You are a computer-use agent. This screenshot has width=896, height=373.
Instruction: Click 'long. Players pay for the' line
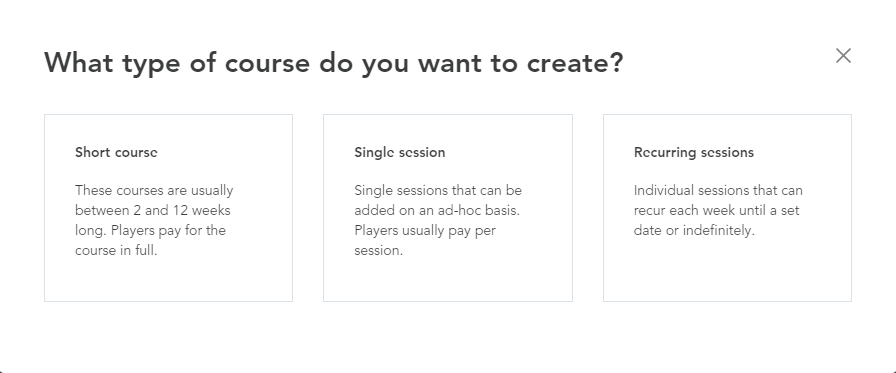(x=150, y=230)
